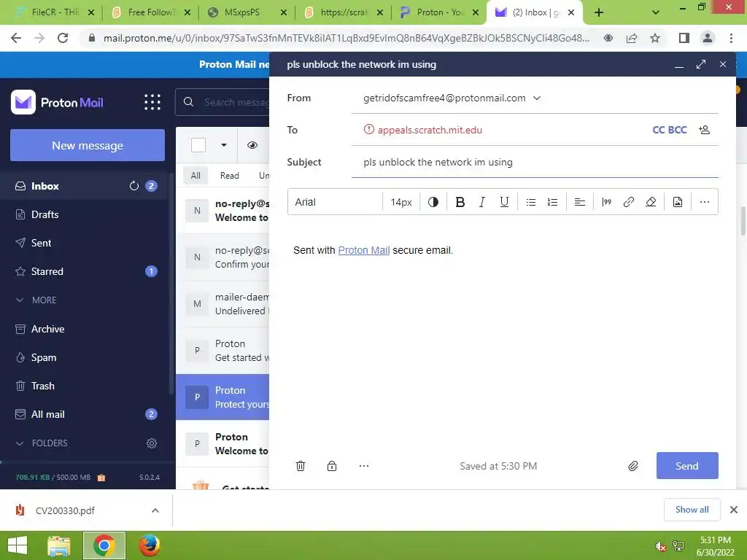This screenshot has width=747, height=560.
Task: Click the Proton Mail logo
Action: coord(57,102)
